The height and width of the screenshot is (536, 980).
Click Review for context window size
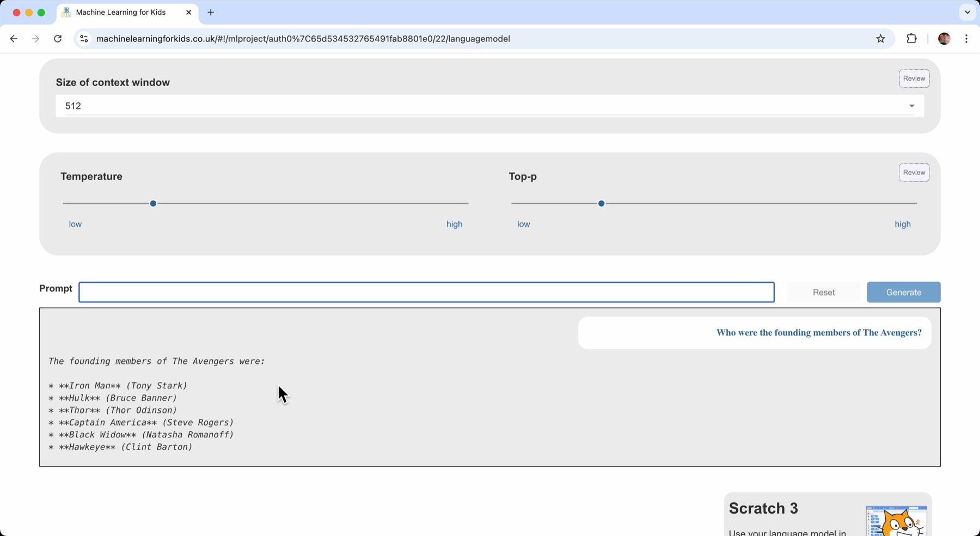tap(914, 78)
